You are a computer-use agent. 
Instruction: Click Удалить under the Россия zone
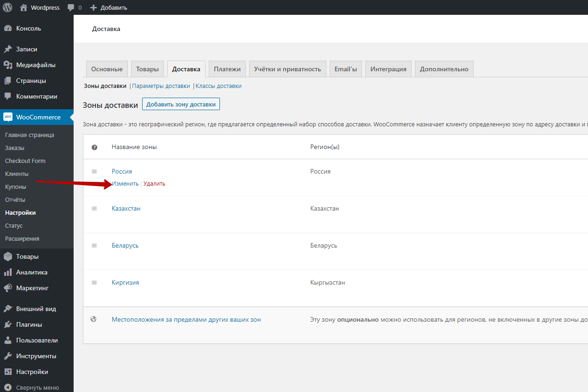(x=154, y=183)
